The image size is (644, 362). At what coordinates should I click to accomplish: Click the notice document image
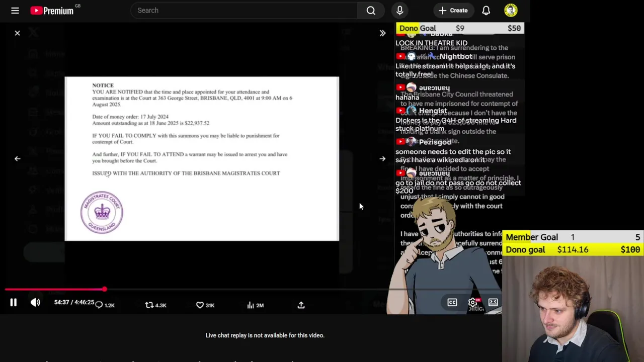click(202, 159)
